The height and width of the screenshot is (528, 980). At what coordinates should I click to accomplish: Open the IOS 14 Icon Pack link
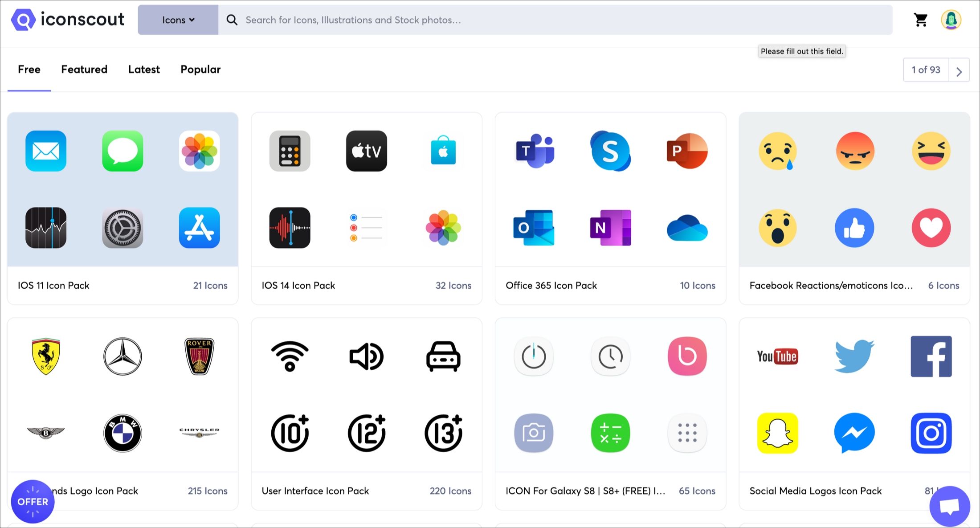tap(298, 286)
